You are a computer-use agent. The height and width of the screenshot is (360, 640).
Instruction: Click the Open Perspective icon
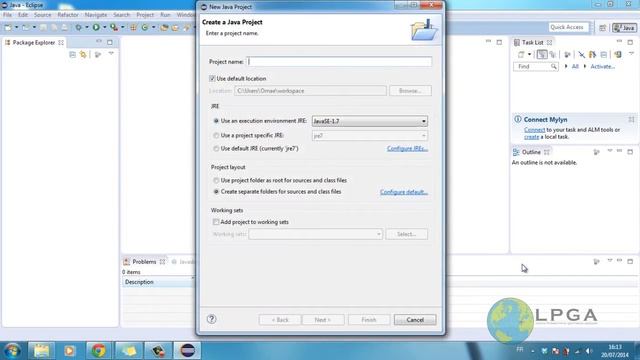[602, 27]
